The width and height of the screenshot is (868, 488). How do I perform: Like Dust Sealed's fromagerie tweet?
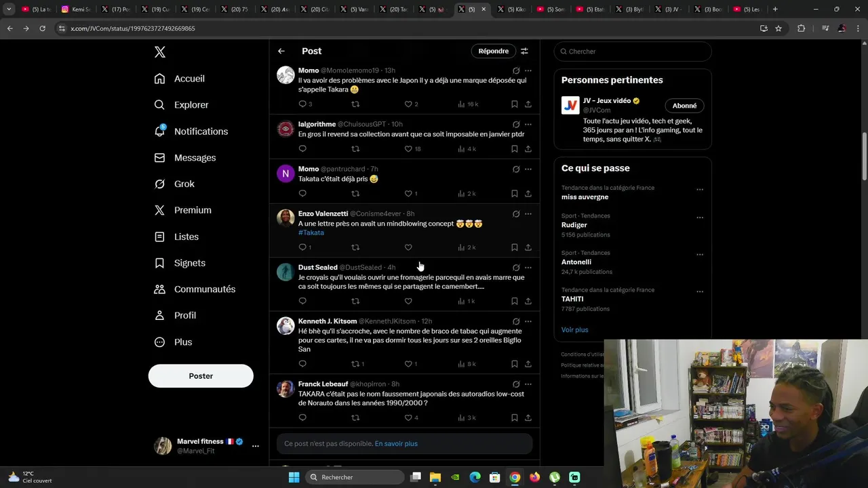click(408, 301)
